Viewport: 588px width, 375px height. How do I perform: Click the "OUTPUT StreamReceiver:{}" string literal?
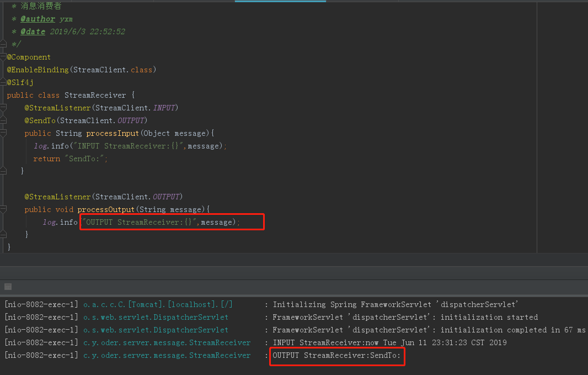point(139,222)
